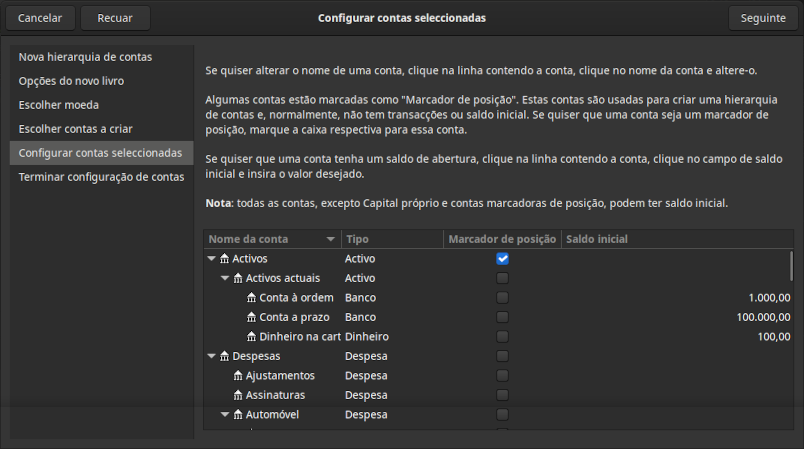This screenshot has width=804, height=449.
Task: Collapse the Automóvel tree node
Action: click(225, 415)
